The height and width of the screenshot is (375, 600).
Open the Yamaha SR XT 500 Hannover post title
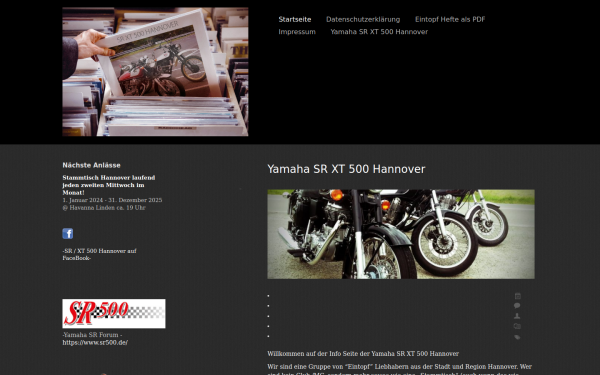pyautogui.click(x=346, y=169)
